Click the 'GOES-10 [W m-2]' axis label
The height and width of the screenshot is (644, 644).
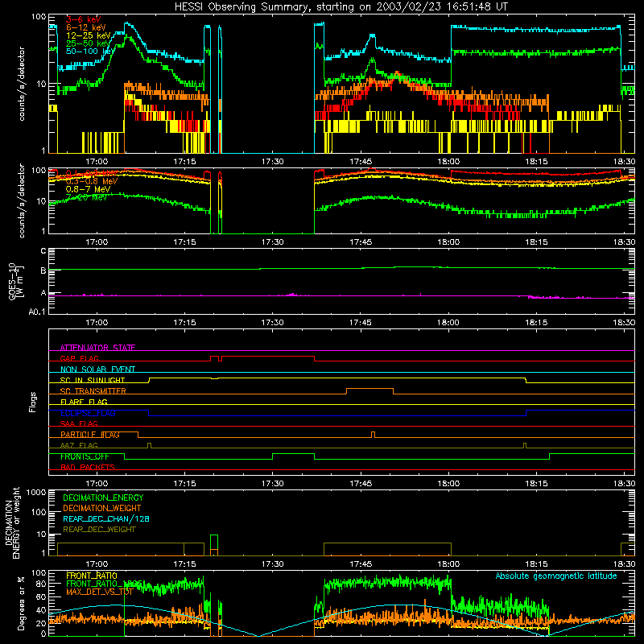click(16, 281)
